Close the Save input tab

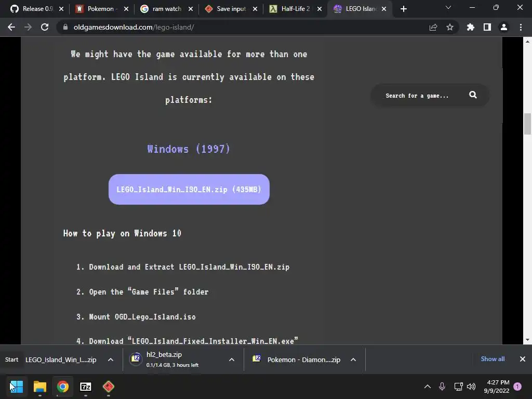[255, 9]
